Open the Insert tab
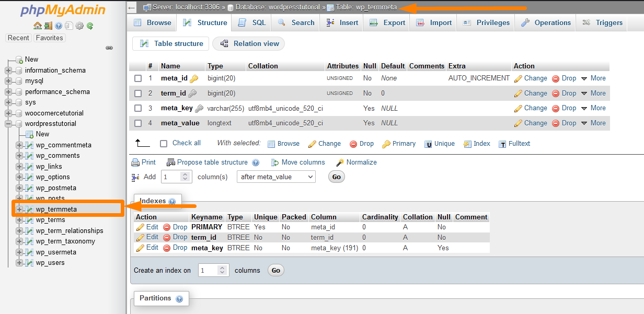The width and height of the screenshot is (644, 314). tap(342, 22)
